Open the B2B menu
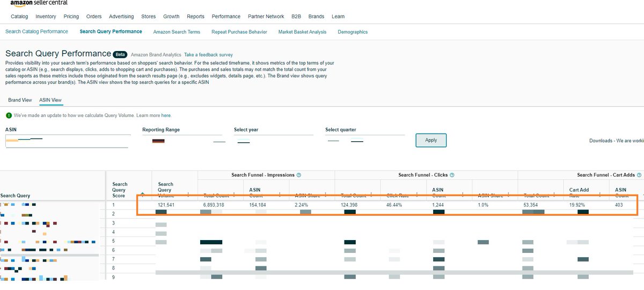The height and width of the screenshot is (290, 644). [296, 17]
